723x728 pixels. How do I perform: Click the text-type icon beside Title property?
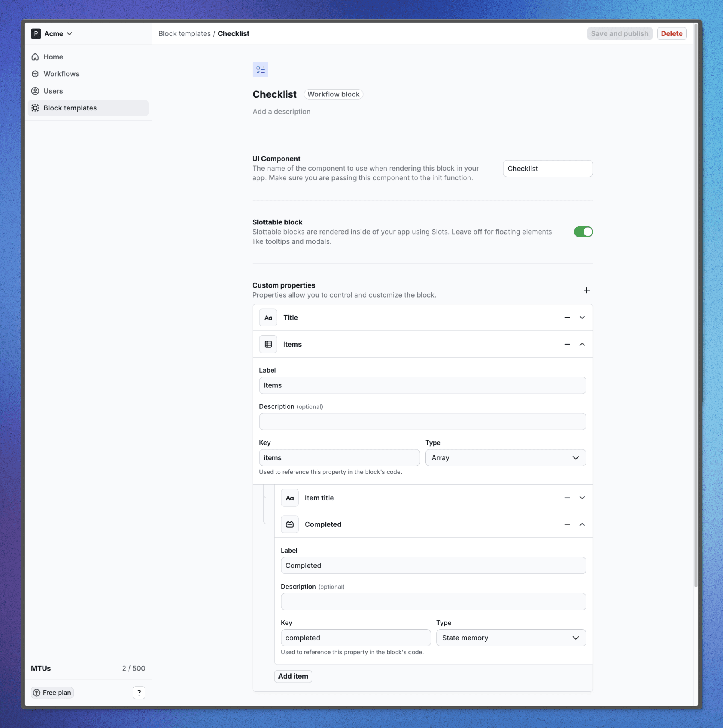[268, 317]
